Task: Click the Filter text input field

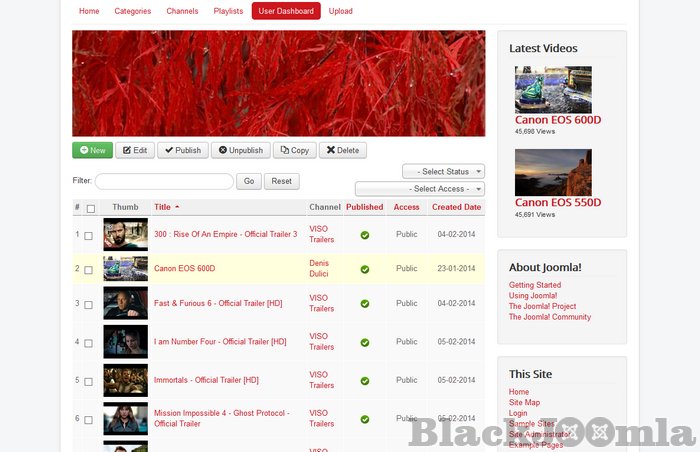Action: point(164,181)
